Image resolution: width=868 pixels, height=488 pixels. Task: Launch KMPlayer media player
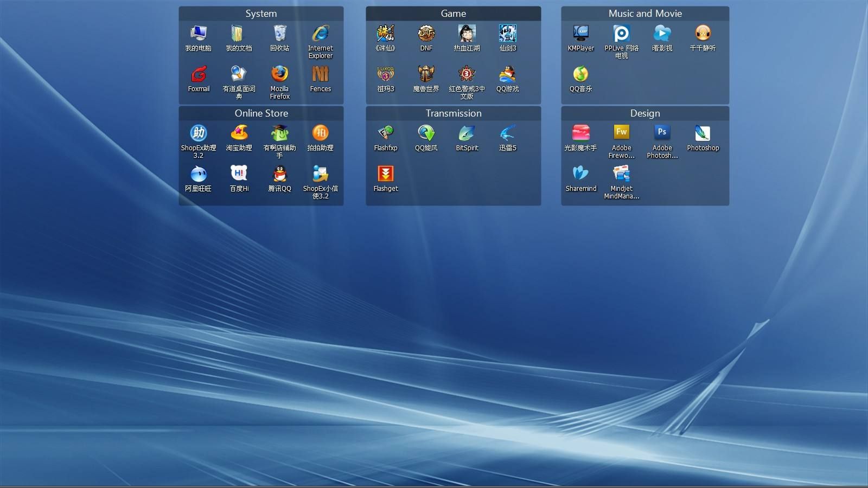(580, 34)
